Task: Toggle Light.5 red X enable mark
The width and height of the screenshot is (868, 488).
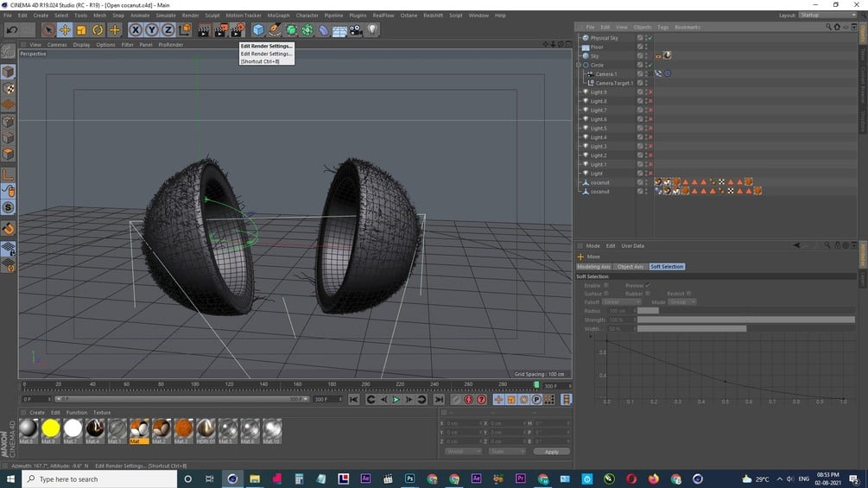Action: (x=650, y=129)
